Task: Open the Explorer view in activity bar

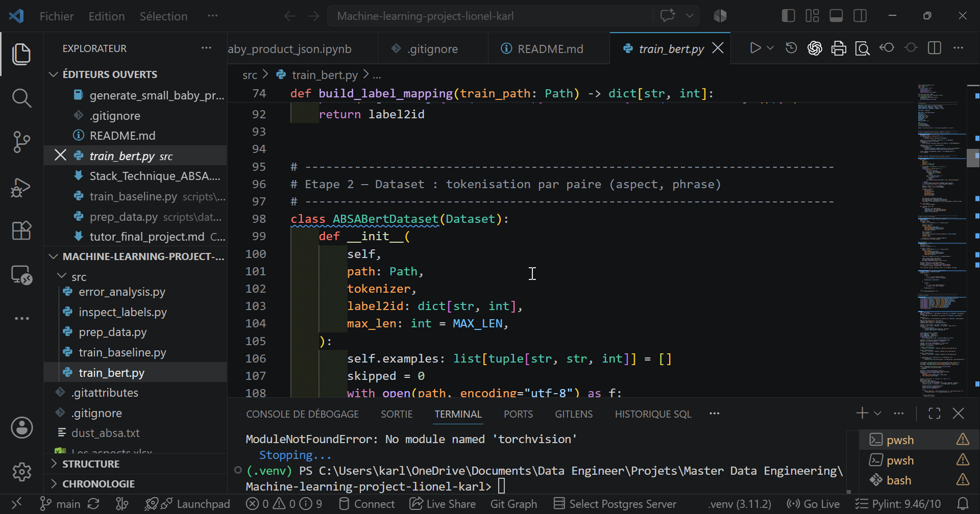Action: (21, 54)
